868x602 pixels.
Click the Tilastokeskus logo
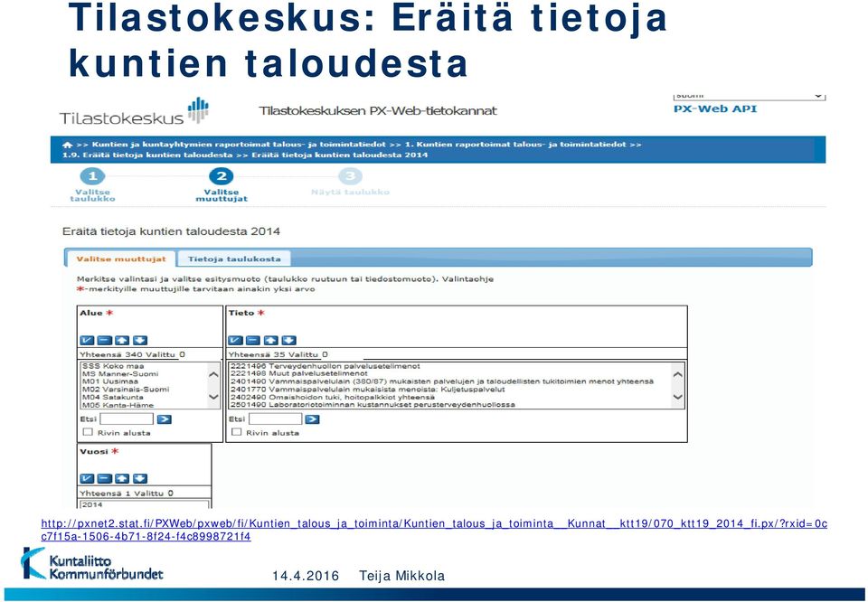click(135, 112)
